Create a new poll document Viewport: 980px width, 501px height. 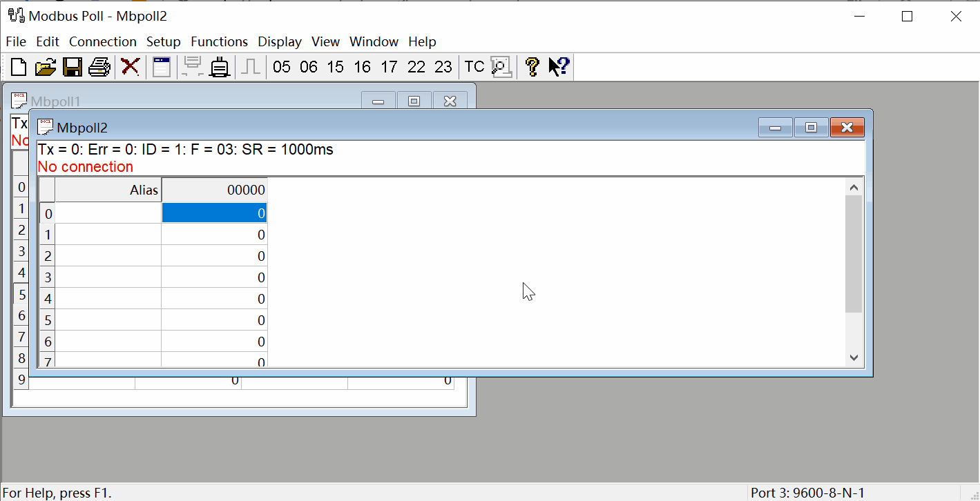tap(19, 67)
